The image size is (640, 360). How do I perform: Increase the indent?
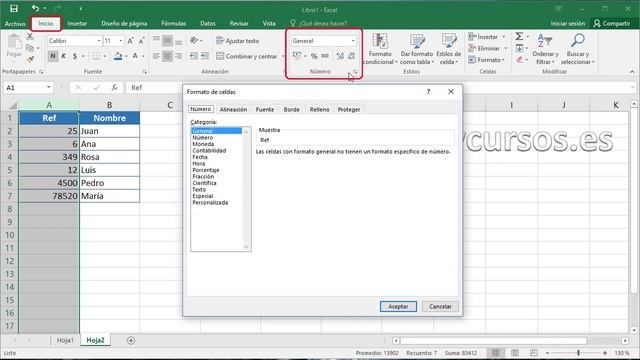tap(204, 56)
